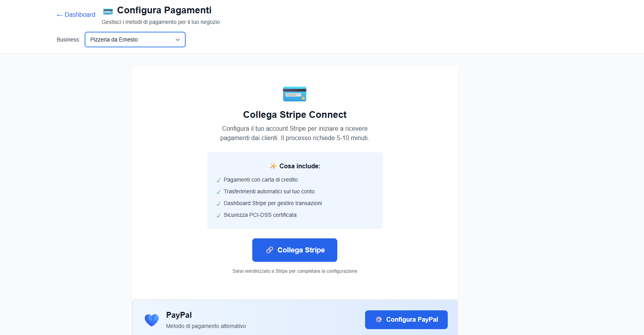Click the PayPal section heading
644x335 pixels.
pyautogui.click(x=179, y=315)
